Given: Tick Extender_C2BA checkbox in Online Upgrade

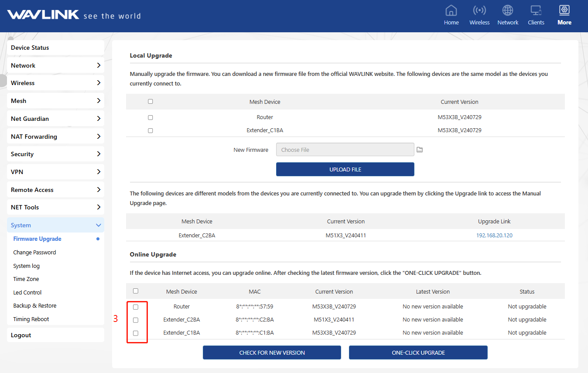Looking at the screenshot, I should [136, 320].
